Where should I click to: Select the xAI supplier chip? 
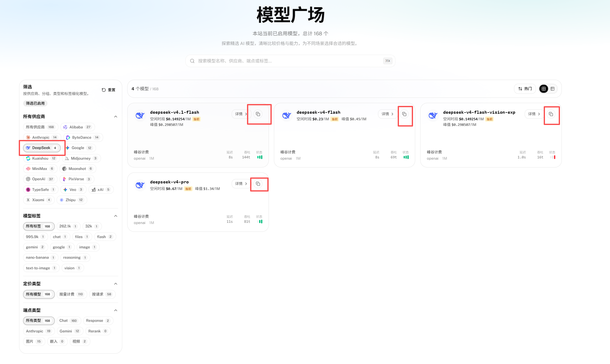tap(101, 190)
